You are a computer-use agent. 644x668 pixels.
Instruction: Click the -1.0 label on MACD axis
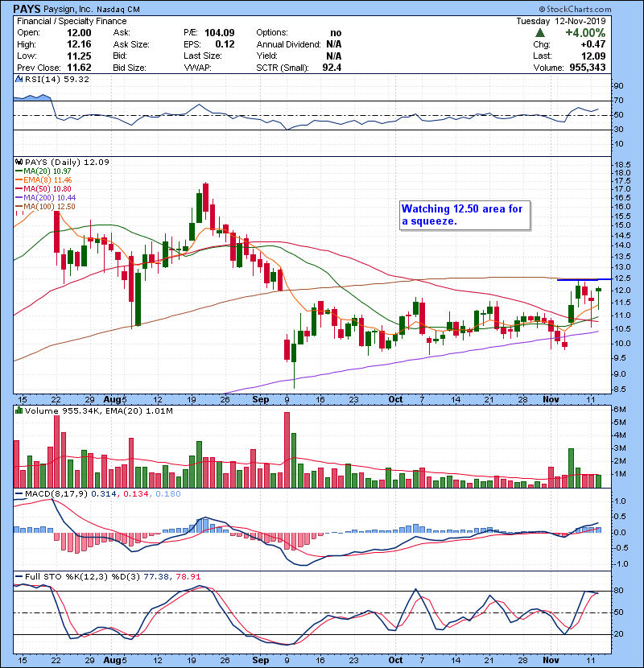coord(620,564)
